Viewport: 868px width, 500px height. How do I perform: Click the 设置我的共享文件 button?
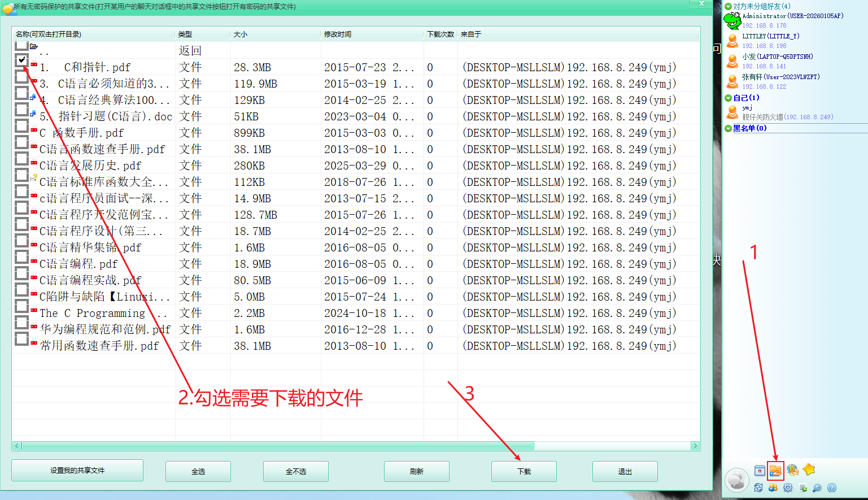pyautogui.click(x=77, y=470)
